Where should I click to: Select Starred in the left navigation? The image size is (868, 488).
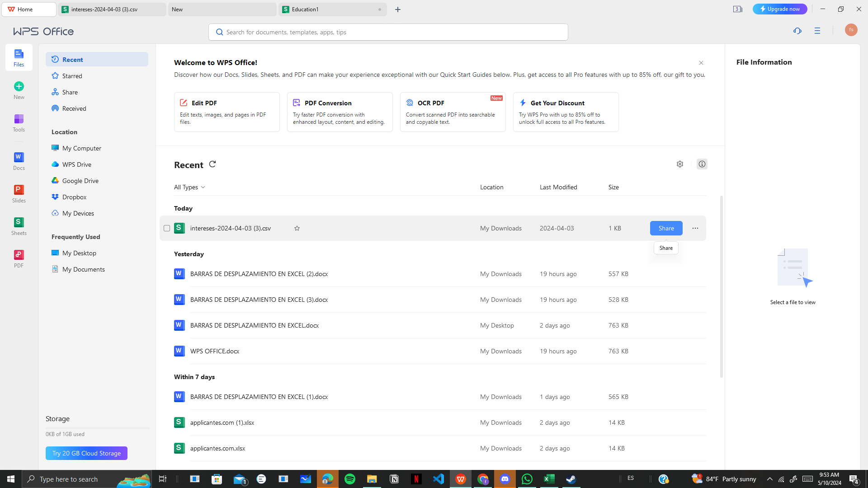point(72,76)
